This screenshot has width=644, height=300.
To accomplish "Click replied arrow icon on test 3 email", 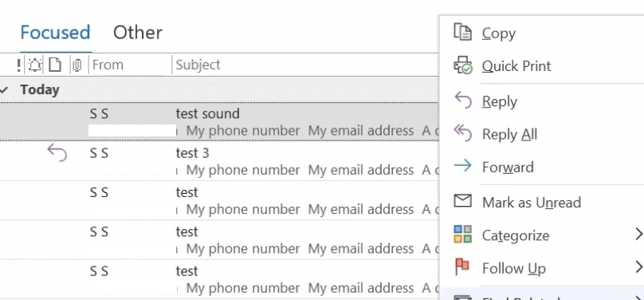I will point(57,152).
